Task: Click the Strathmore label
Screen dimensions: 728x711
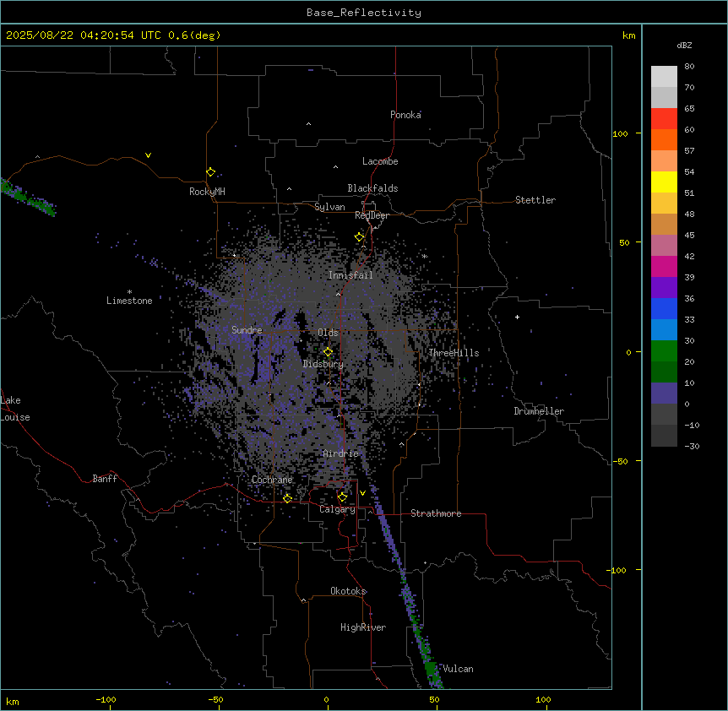Action: tap(436, 513)
